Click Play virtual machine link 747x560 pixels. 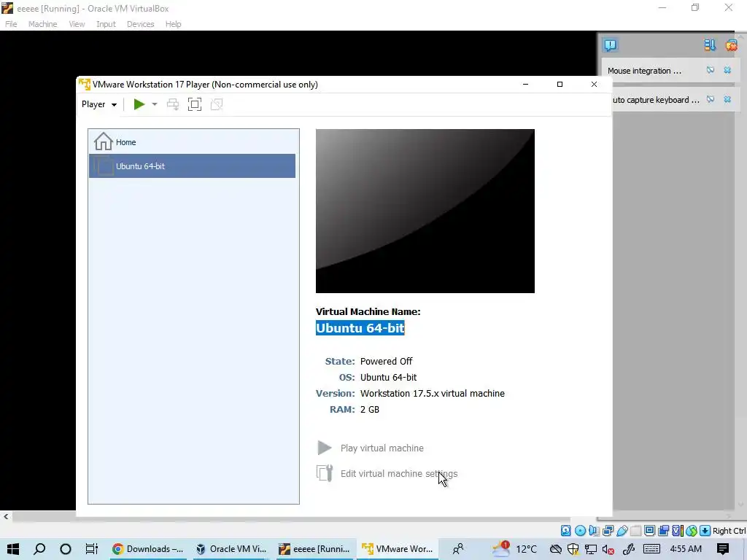382,448
